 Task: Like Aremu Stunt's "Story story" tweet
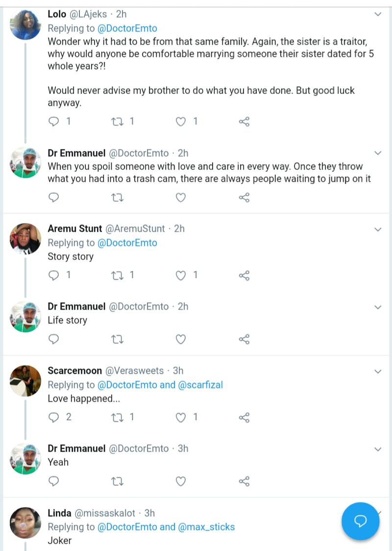[x=181, y=275]
